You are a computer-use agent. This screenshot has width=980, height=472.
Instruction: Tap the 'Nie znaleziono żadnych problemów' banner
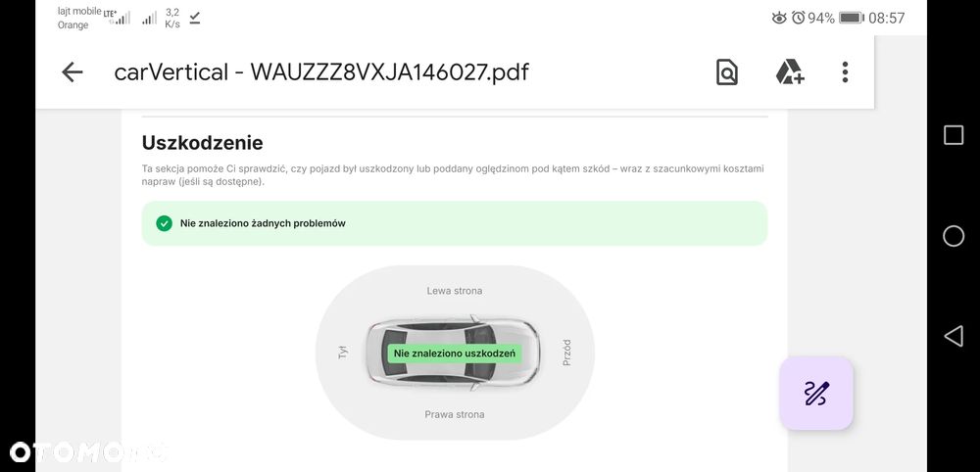tap(455, 223)
